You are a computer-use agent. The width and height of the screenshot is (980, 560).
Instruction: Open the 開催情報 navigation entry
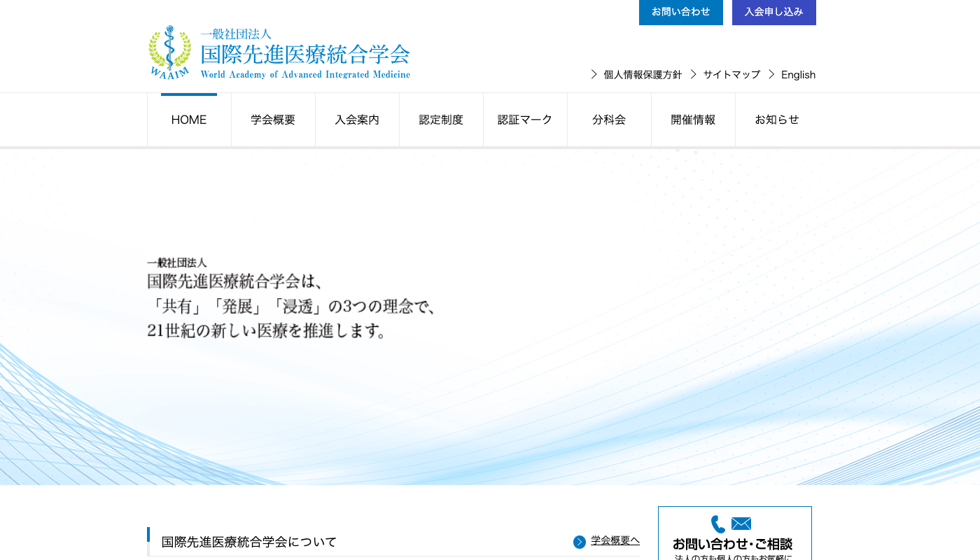(693, 119)
